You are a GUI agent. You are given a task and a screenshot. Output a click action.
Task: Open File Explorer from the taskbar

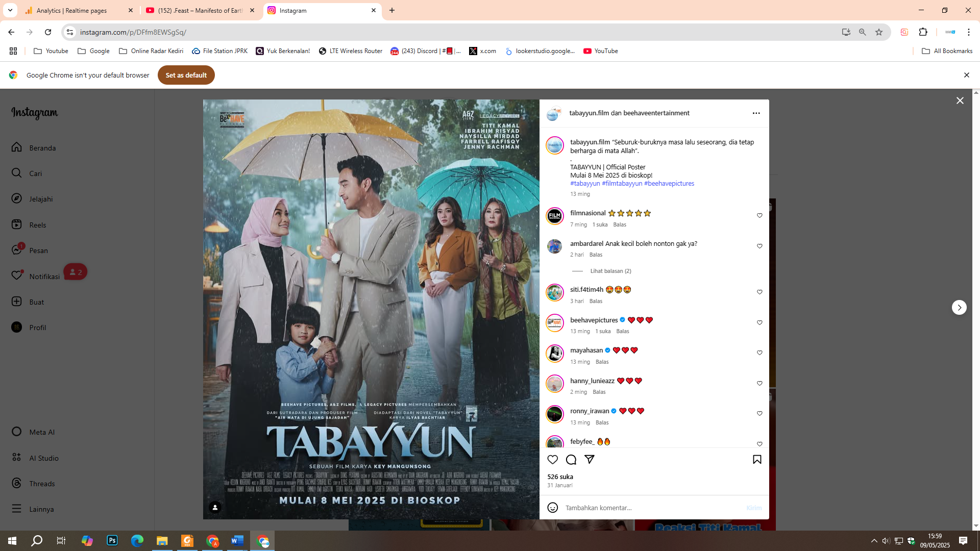[x=162, y=541]
